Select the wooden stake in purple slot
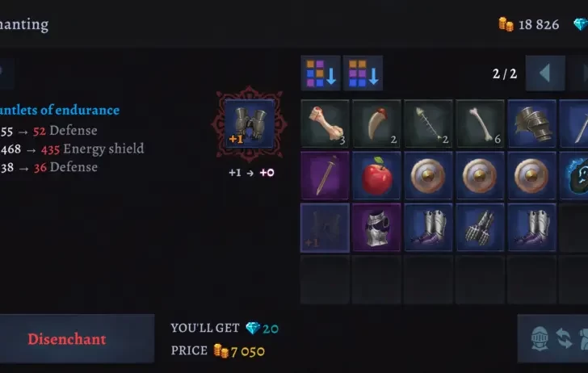The height and width of the screenshot is (373, 588). pos(325,175)
